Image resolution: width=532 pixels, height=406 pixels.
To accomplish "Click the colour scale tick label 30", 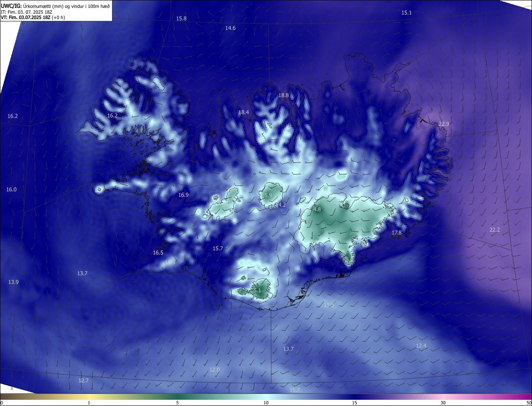I will (x=443, y=403).
